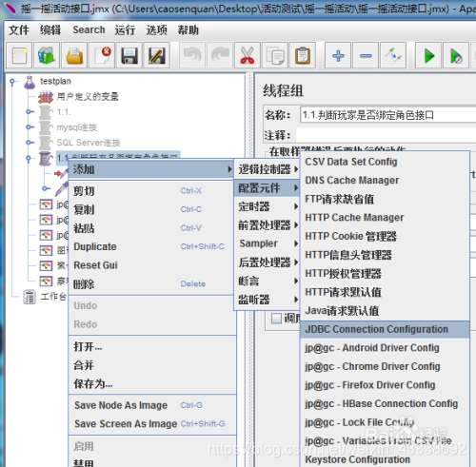The width and height of the screenshot is (476, 467).
Task: Click 删除 in the context menu
Action: pyautogui.click(x=151, y=283)
